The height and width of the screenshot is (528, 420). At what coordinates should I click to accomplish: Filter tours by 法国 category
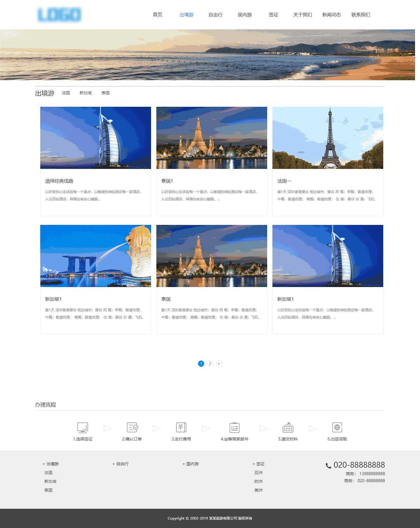pos(66,93)
